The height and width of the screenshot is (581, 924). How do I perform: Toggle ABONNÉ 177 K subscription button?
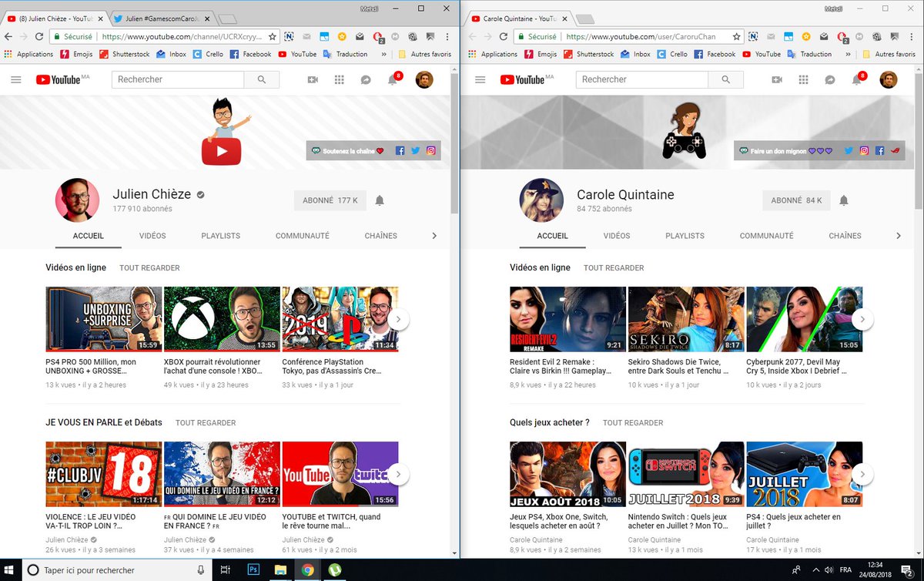click(x=330, y=200)
